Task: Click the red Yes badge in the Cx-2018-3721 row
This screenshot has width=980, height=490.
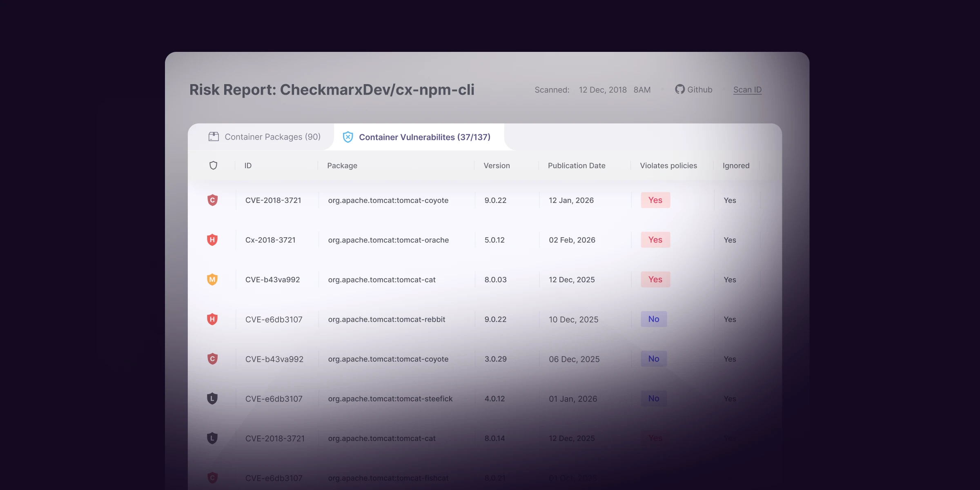Action: (x=655, y=240)
